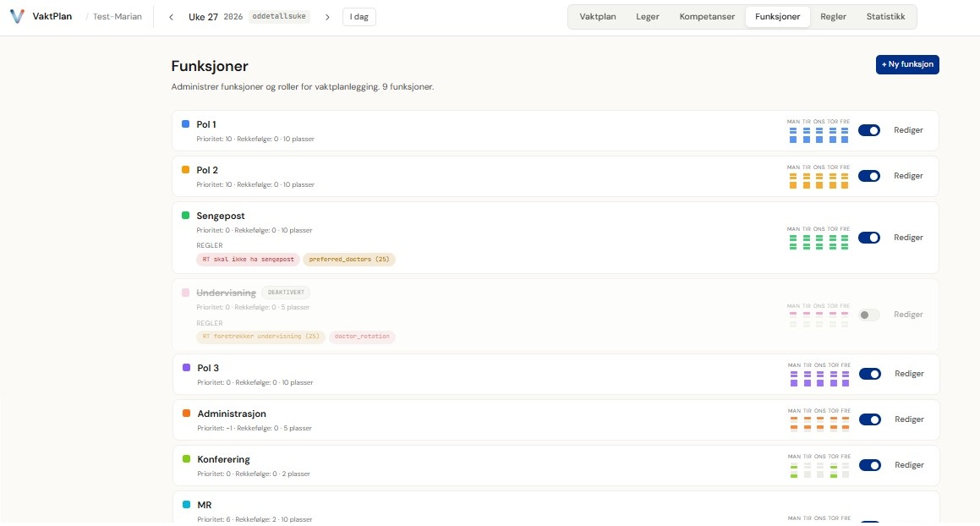
Task: Click the 'RT skal ikke ha sengepost' rule tag
Action: (x=248, y=259)
